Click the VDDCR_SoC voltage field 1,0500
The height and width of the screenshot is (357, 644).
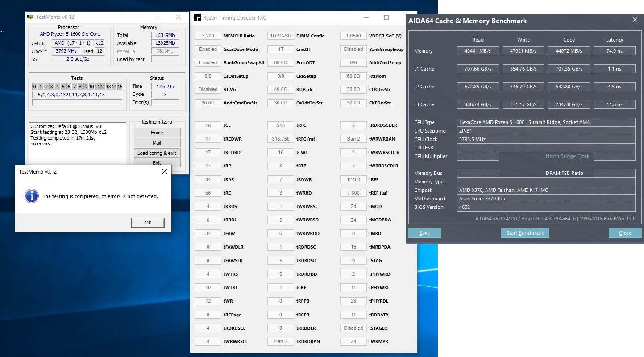(x=353, y=36)
